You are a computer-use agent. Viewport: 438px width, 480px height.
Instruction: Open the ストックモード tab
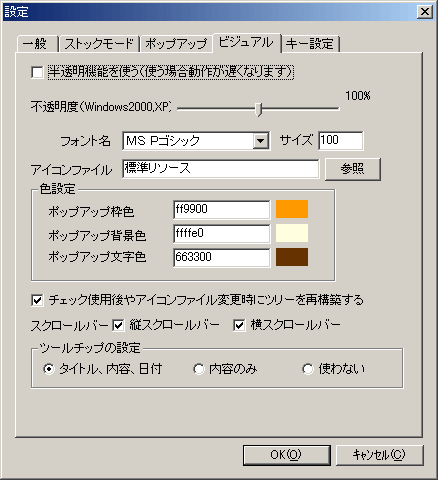(99, 44)
